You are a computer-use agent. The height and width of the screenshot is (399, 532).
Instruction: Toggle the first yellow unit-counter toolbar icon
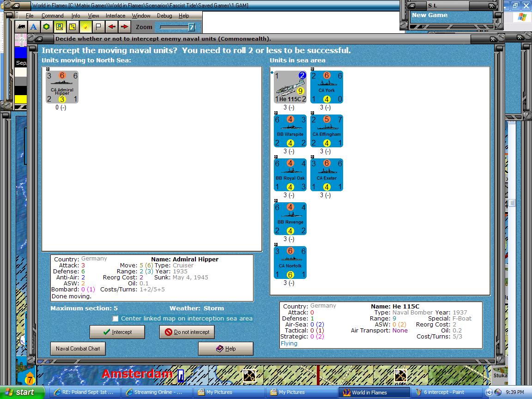[x=60, y=27]
